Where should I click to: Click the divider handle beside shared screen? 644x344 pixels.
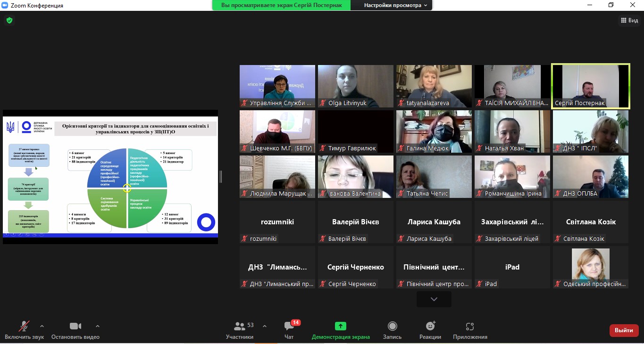coord(220,177)
